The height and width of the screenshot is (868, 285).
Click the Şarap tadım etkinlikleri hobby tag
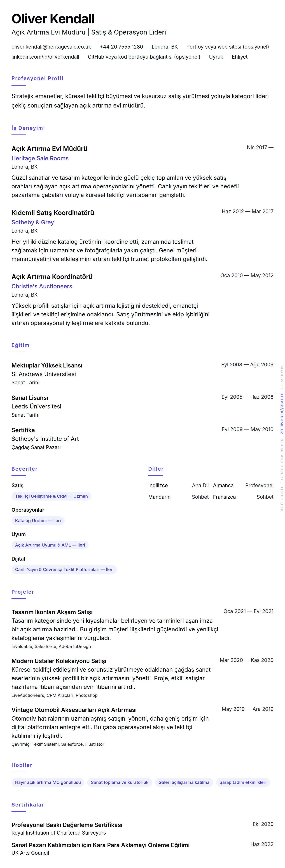click(x=243, y=782)
